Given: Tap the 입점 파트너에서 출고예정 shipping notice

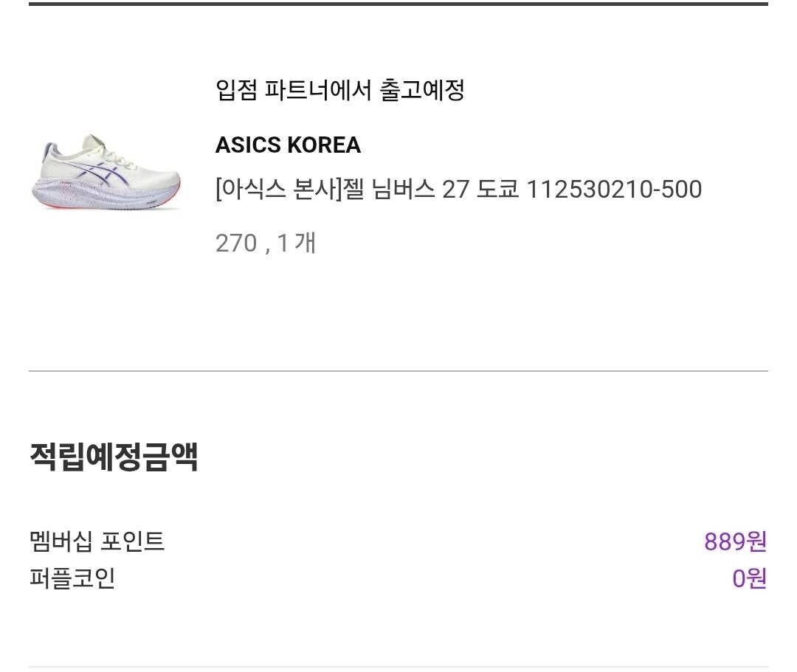Looking at the screenshot, I should [x=339, y=90].
